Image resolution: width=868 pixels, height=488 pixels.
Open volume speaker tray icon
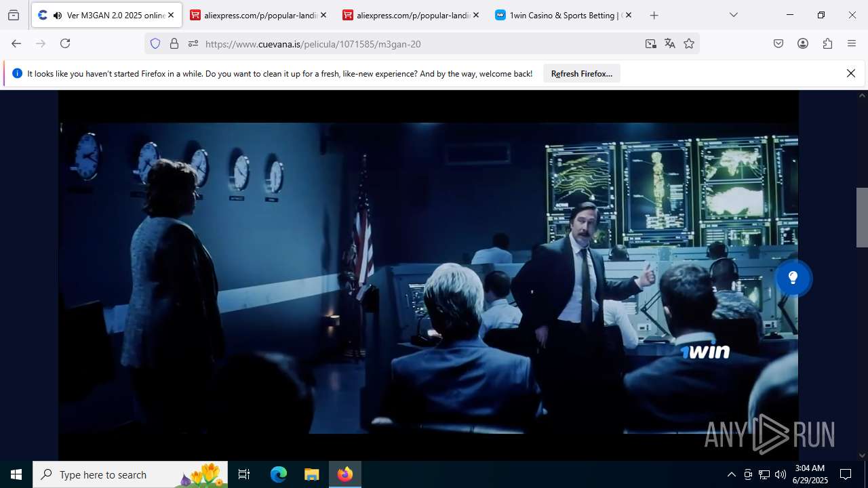point(781,474)
